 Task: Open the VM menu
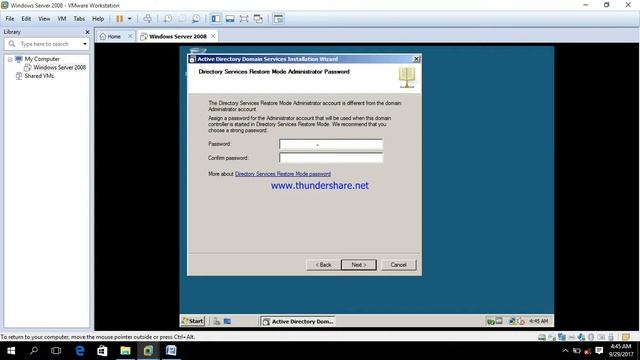click(62, 19)
